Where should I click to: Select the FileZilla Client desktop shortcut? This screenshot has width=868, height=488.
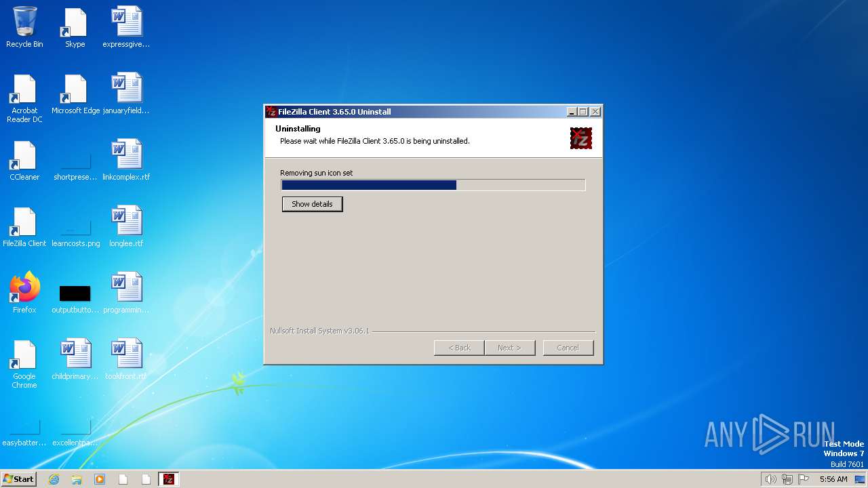(x=24, y=227)
